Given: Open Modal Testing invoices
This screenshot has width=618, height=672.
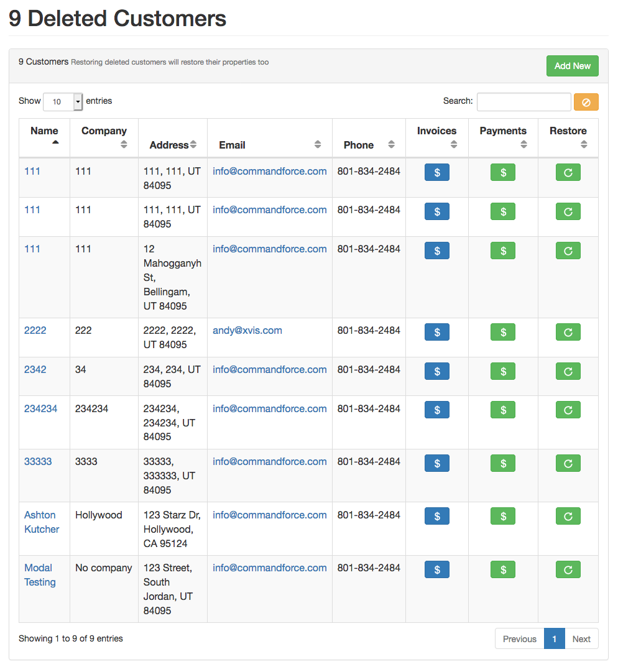Looking at the screenshot, I should click(436, 569).
